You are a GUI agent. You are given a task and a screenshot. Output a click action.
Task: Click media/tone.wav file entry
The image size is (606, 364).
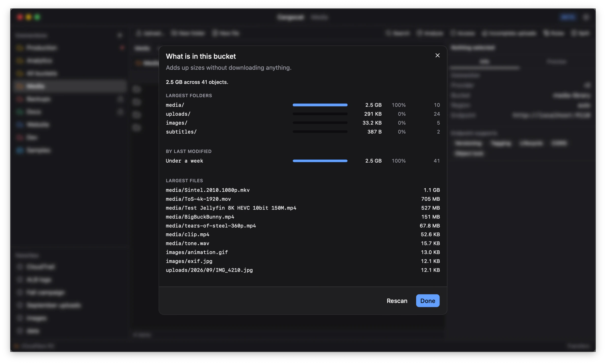point(303,243)
